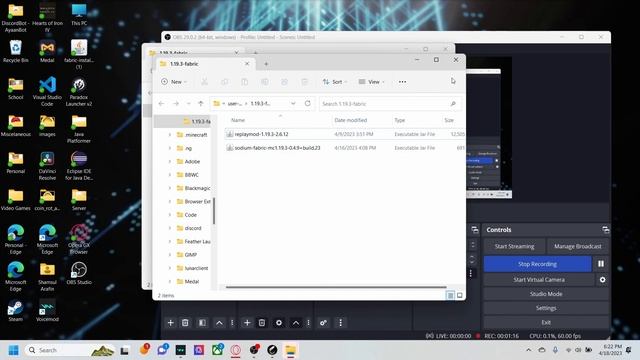Click Start Virtual Camera in OBS
The width and height of the screenshot is (640, 360).
539,280
